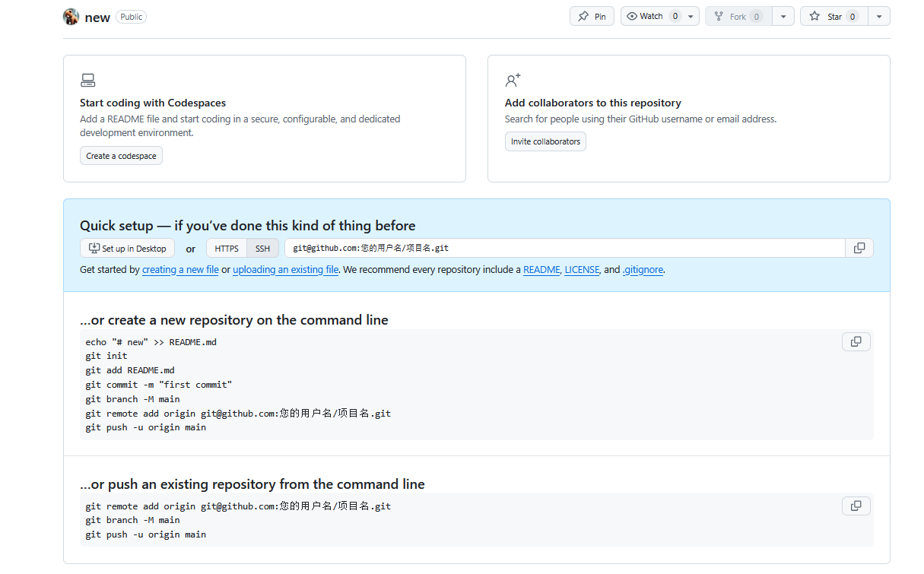Copy the SSH repository URL
The image size is (924, 574).
pos(859,248)
